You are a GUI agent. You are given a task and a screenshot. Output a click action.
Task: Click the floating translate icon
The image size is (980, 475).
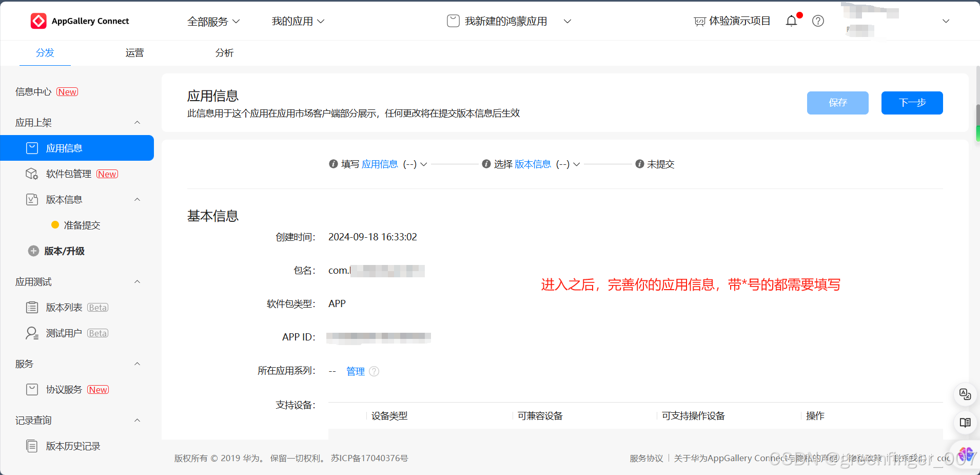tap(965, 394)
